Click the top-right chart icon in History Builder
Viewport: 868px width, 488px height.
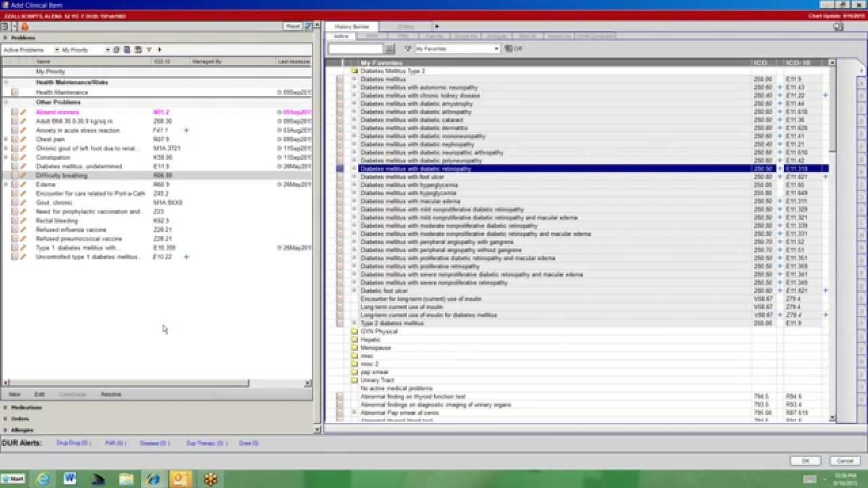(839, 26)
